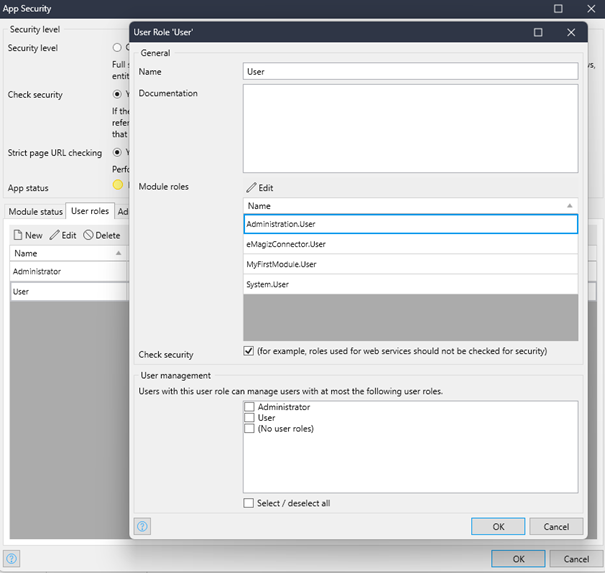Screen dimensions: 605x573
Task: Click the Name input field containing User
Action: (411, 71)
